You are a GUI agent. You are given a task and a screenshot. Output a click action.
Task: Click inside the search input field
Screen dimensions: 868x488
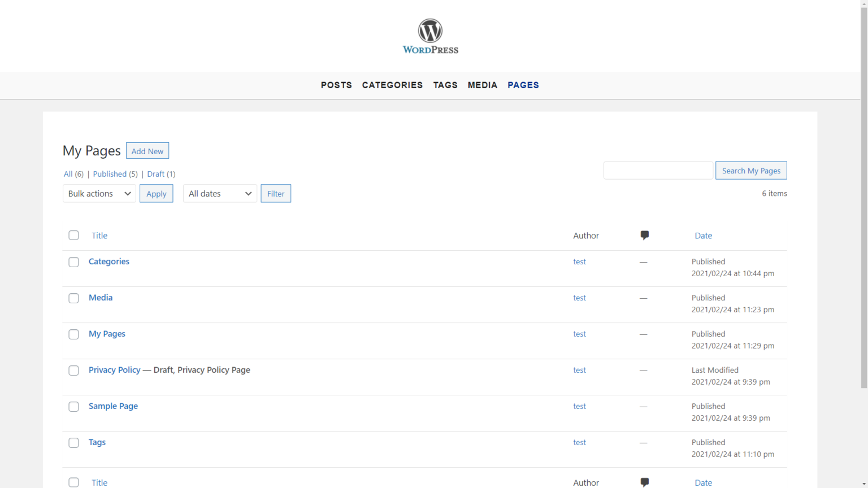[658, 170]
